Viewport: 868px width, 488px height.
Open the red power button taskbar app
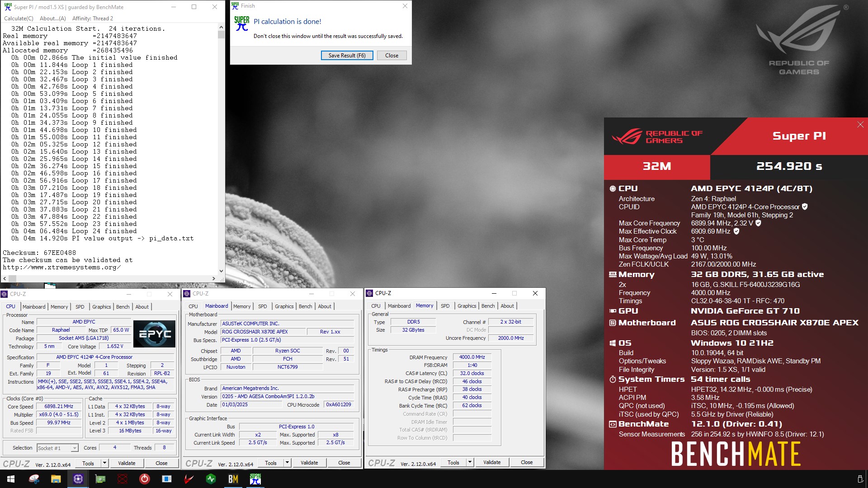coord(145,479)
